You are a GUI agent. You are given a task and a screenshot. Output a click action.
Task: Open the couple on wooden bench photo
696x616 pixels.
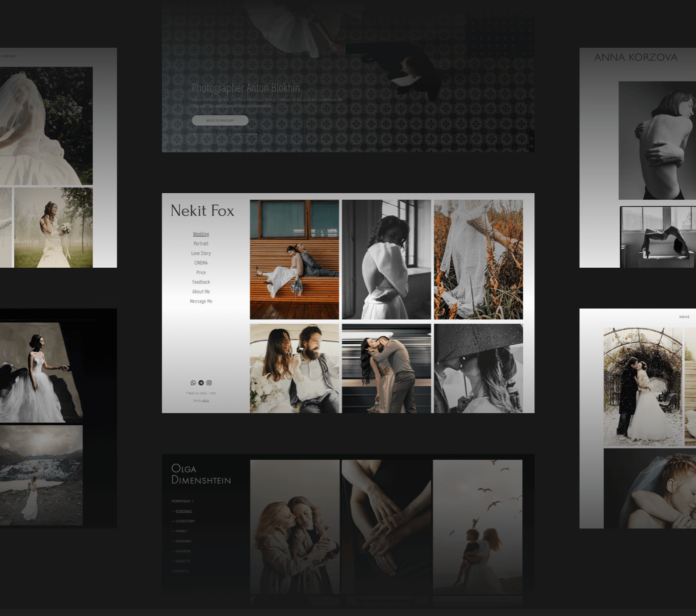[x=294, y=260]
